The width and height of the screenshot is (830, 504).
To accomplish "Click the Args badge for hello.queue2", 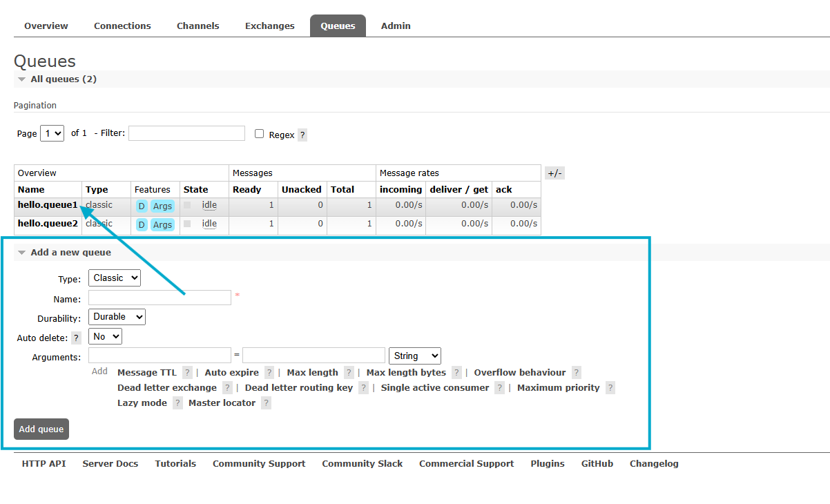I will (163, 224).
